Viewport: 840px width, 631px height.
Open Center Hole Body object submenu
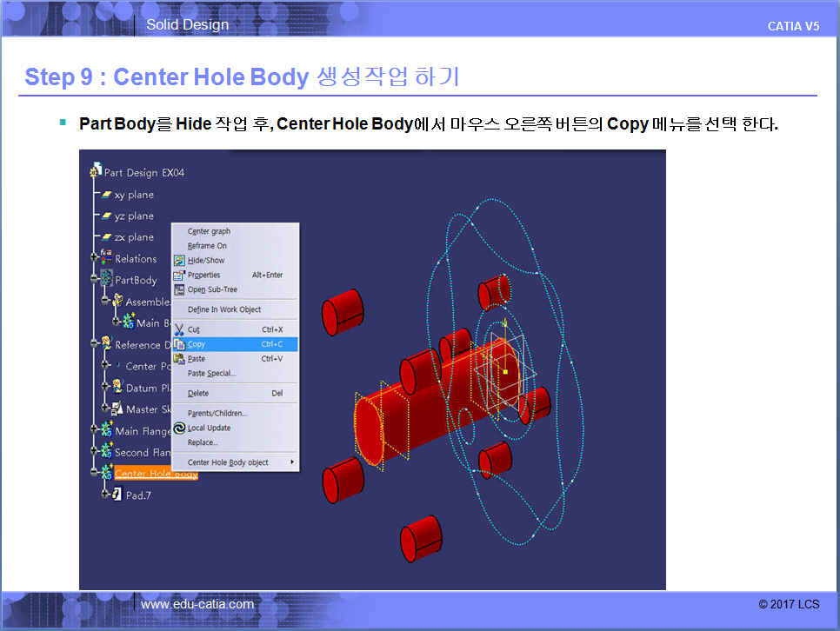tap(236, 462)
